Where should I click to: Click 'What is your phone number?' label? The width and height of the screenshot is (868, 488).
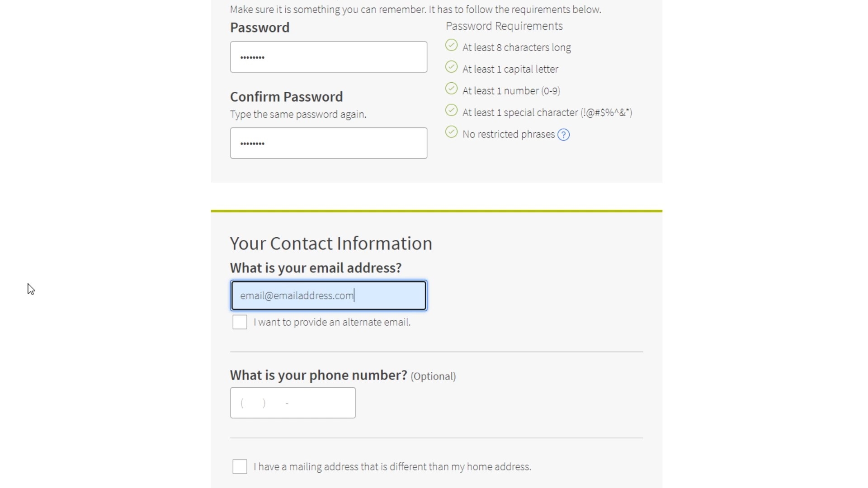(x=318, y=375)
